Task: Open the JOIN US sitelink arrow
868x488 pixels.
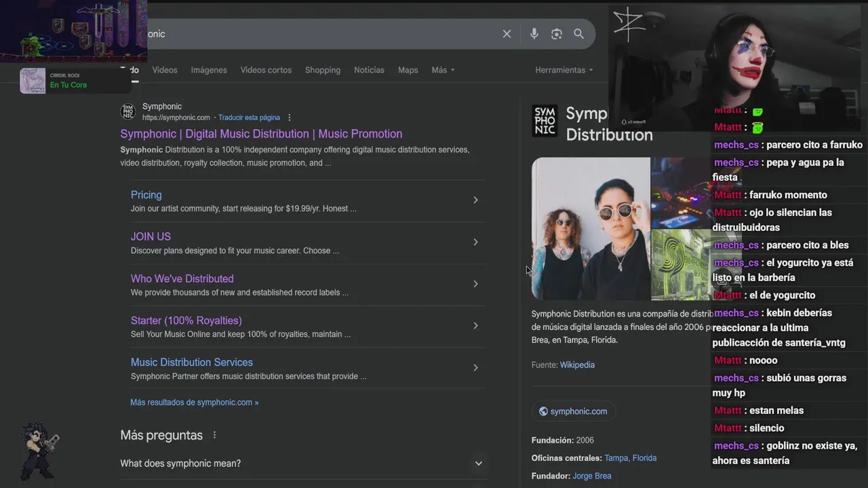Action: click(475, 242)
